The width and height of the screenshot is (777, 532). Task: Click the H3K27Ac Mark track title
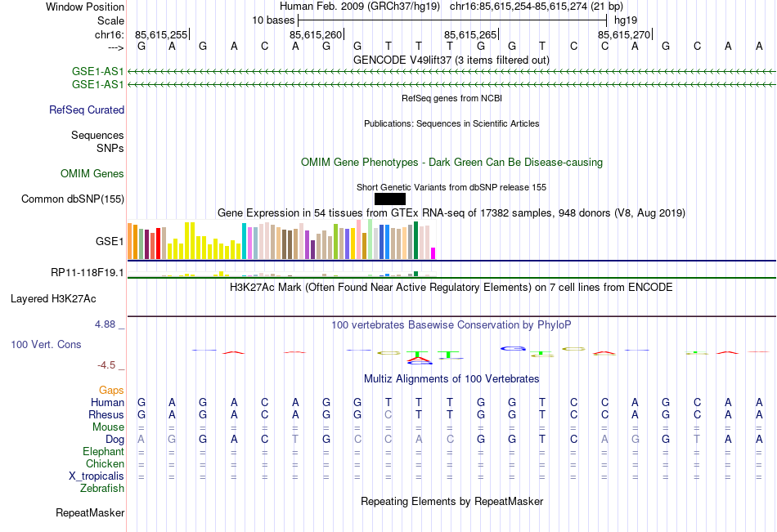pos(451,288)
